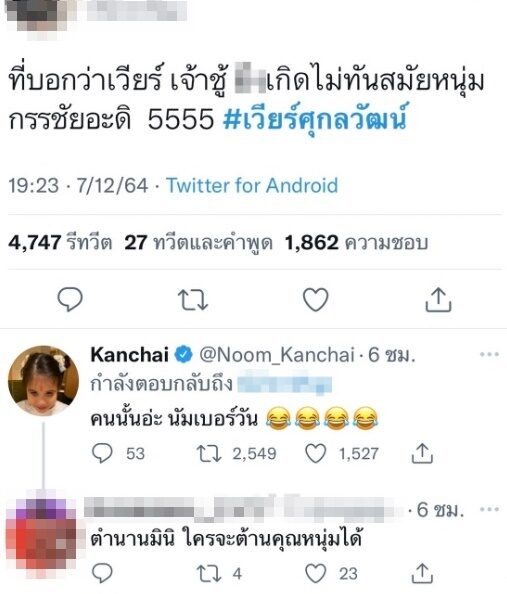Screen dimensions: 507x594
Task: Like Kanchai's reply with 1,527 likes
Action: tap(316, 453)
